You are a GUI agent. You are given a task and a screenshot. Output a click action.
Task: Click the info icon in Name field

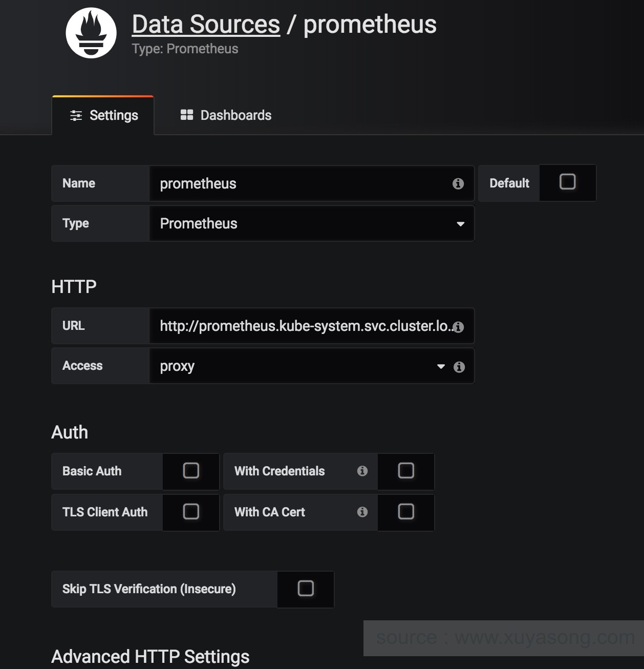tap(458, 183)
